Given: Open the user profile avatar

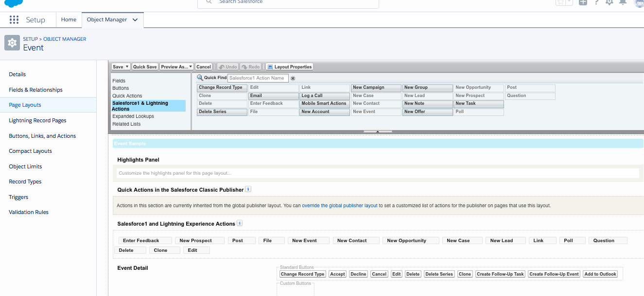Looking at the screenshot, I should pos(639,2).
